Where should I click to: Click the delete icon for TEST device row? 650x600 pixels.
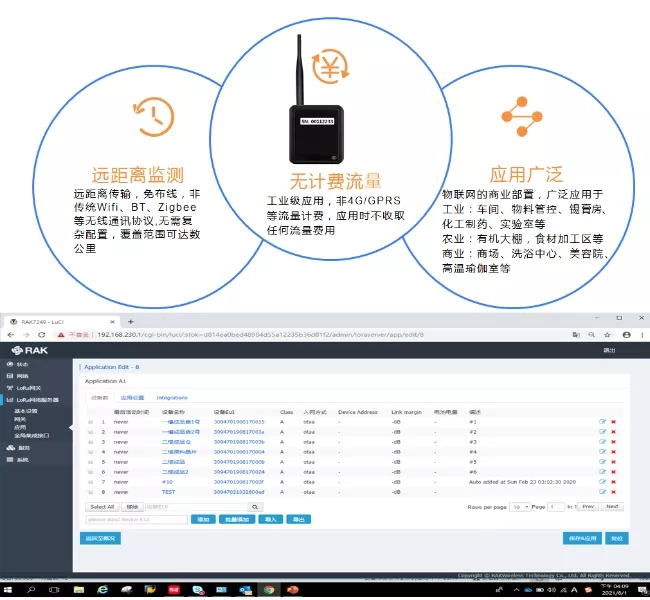tap(614, 492)
